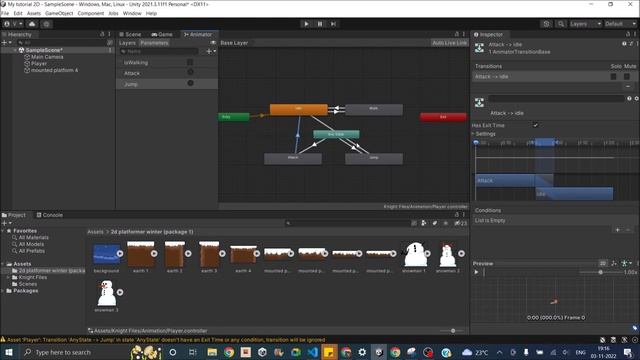
Task: Select background asset thumbnail
Action: point(107,254)
